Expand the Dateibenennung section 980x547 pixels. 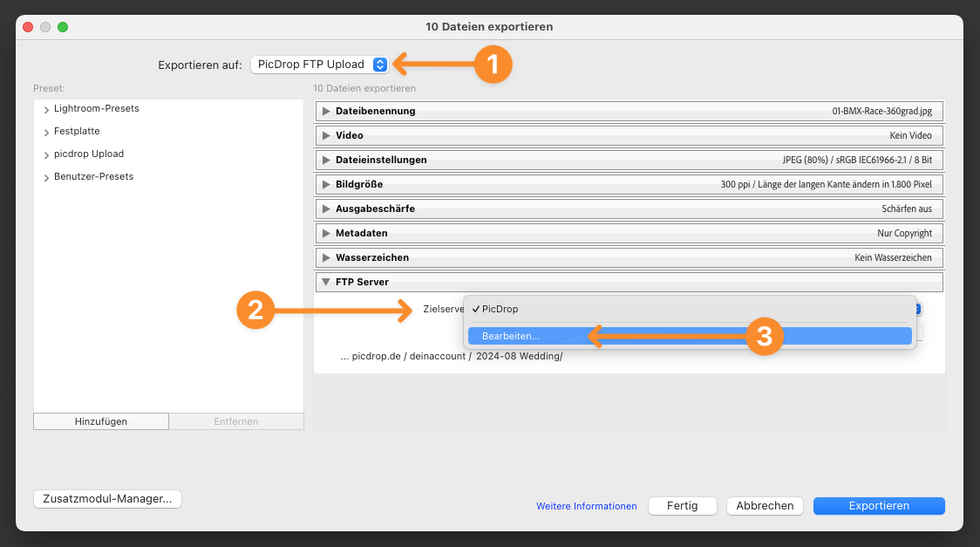click(x=325, y=111)
